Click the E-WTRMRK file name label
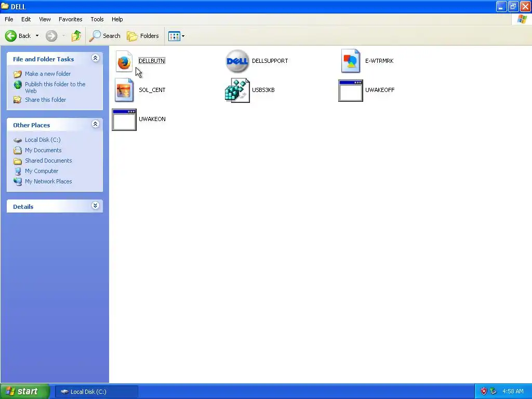The width and height of the screenshot is (532, 399). (x=379, y=61)
